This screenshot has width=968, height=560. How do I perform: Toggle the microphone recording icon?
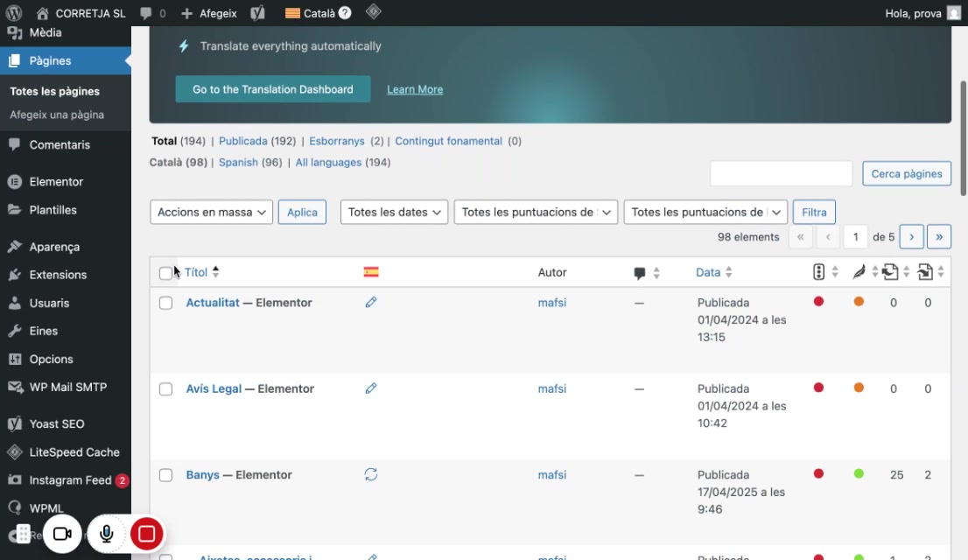click(x=106, y=534)
